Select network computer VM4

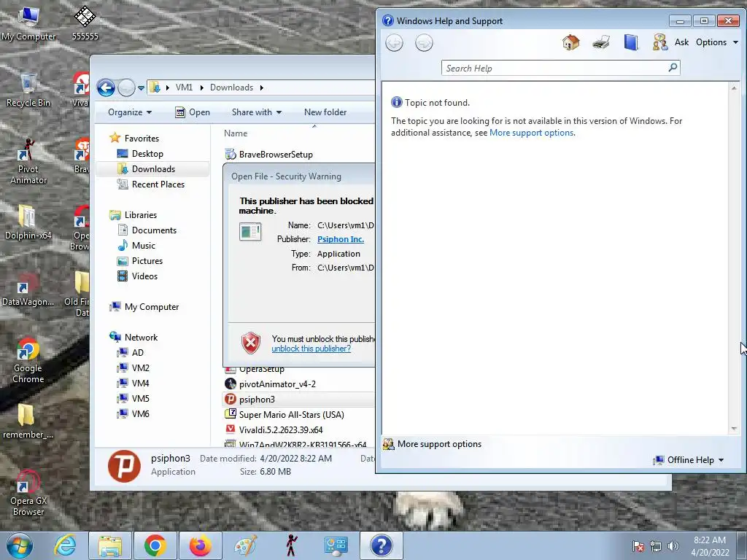(140, 384)
